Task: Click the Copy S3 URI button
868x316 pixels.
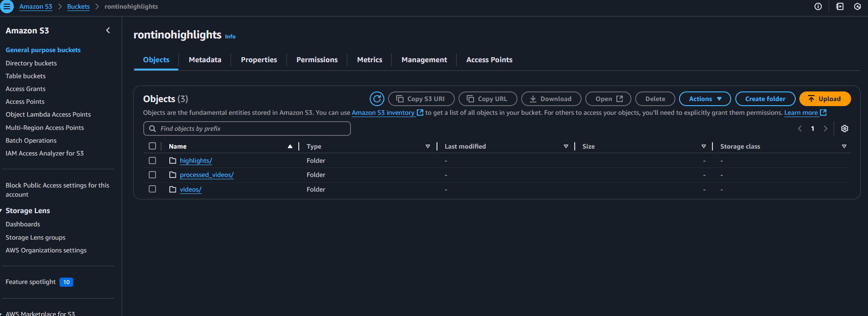Action: pos(421,99)
